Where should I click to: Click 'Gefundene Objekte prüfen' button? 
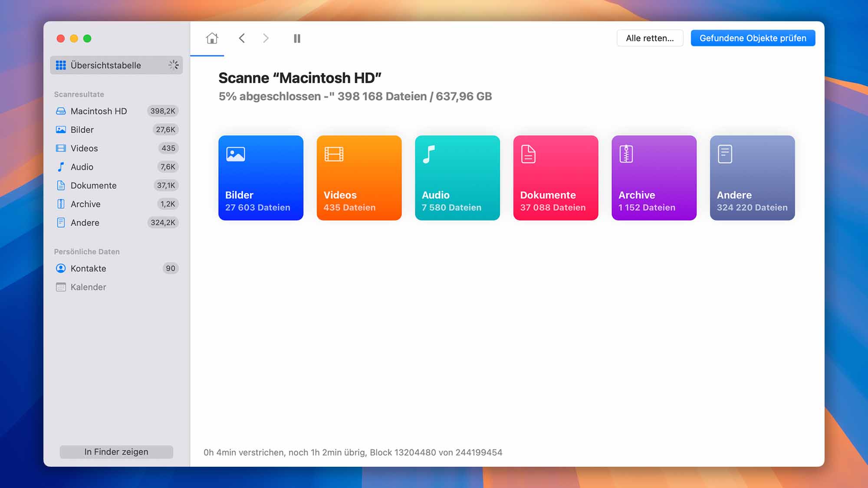point(753,38)
